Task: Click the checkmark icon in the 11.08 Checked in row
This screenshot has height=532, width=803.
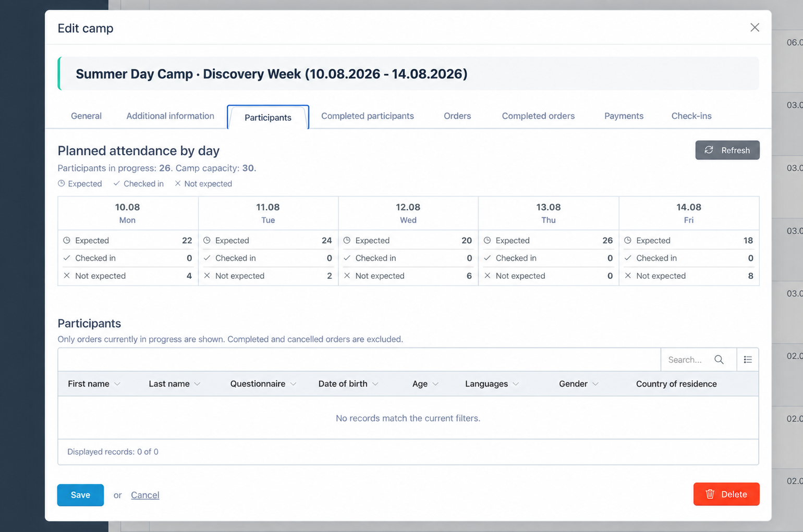Action: click(207, 258)
